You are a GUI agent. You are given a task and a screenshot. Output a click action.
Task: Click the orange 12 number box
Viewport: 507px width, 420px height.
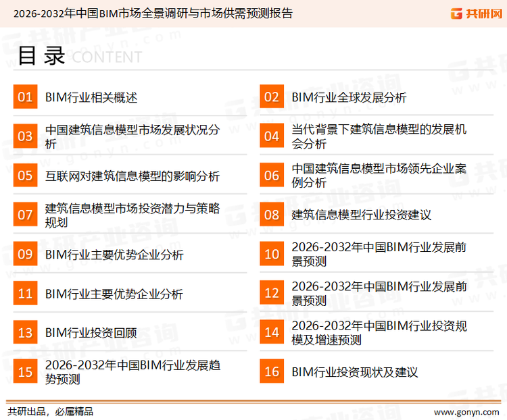pyautogui.click(x=272, y=293)
